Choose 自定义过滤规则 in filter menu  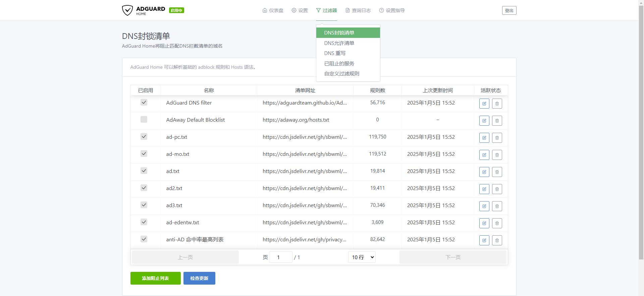tap(341, 73)
